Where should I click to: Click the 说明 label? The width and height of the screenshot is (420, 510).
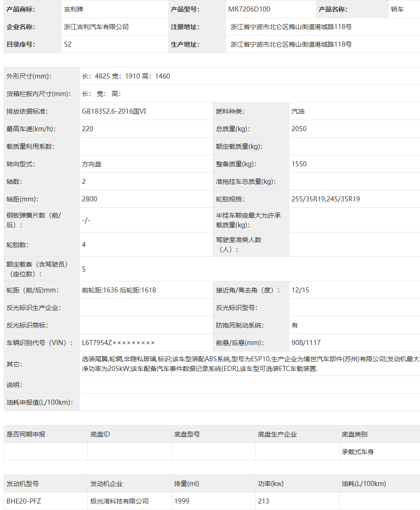coord(14,385)
